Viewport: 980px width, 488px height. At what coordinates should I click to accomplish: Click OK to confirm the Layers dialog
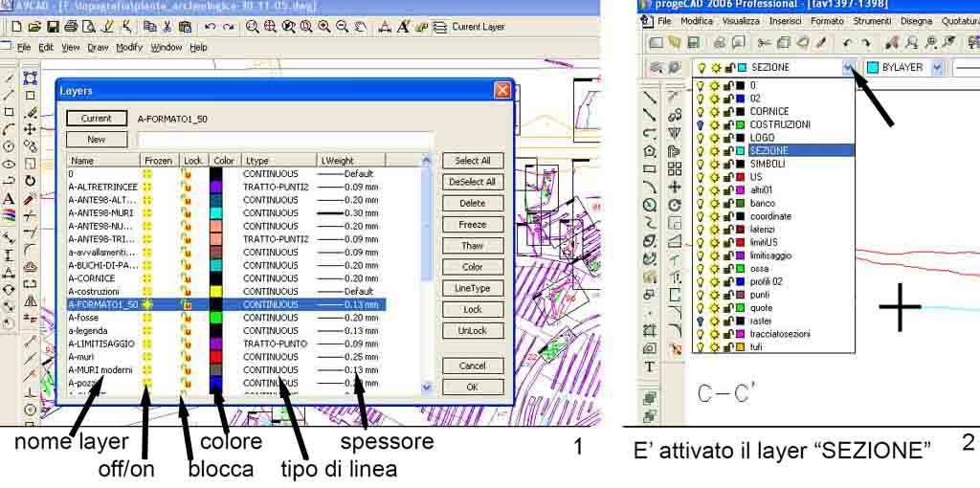(472, 388)
